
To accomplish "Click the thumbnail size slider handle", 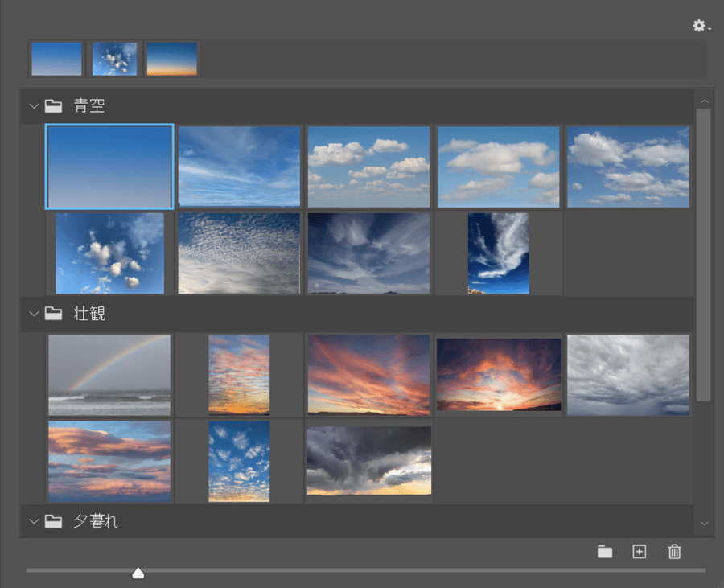I will pos(138,573).
